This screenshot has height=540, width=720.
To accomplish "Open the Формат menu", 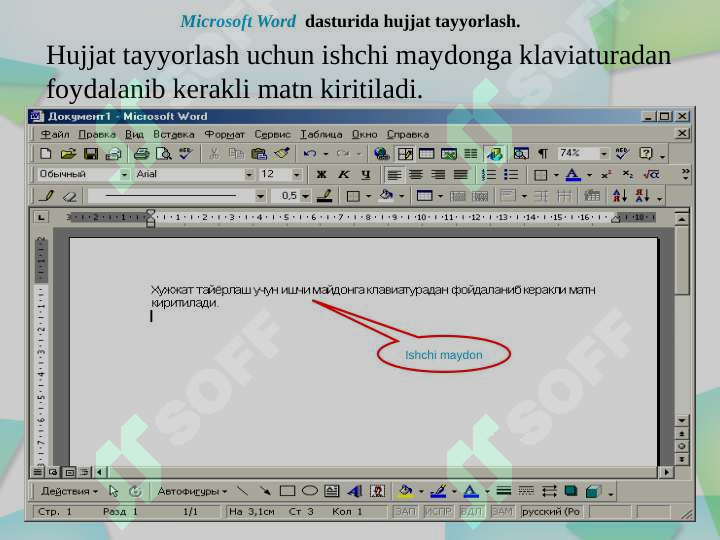I will (x=224, y=135).
